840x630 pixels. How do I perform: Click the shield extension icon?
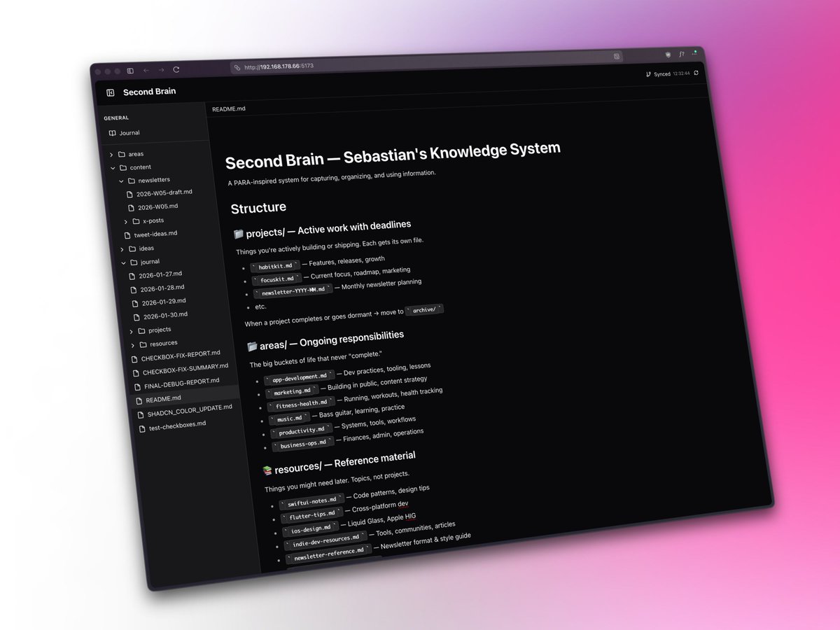667,54
